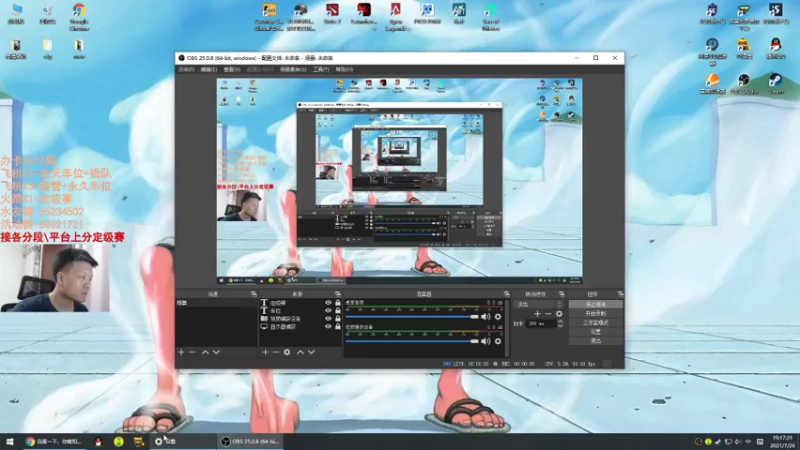
Task: Remove the scene transition with minus icon
Action: [x=548, y=314]
